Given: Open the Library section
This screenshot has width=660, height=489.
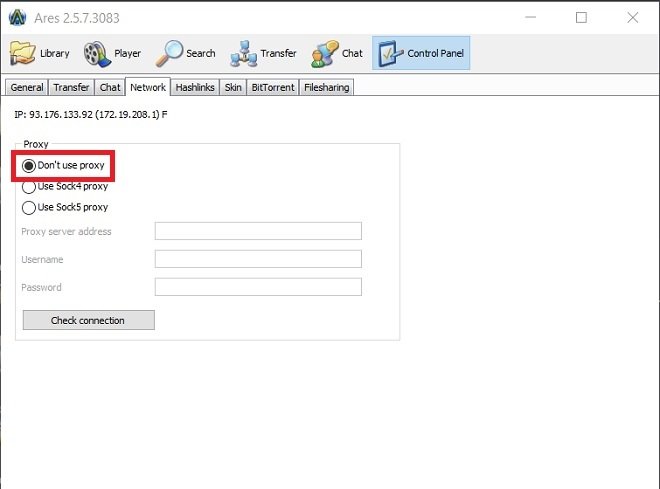Looking at the screenshot, I should click(40, 53).
